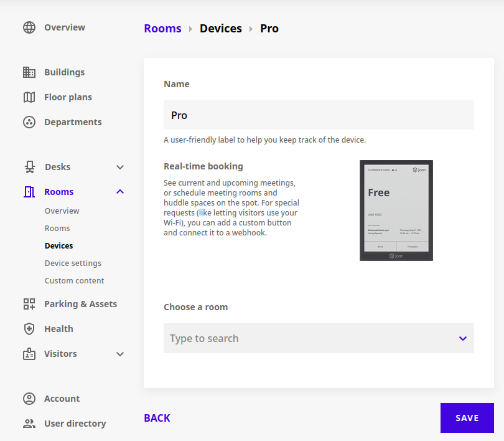504x441 pixels.
Task: Select Rooms sub-item in sidebar
Action: click(57, 229)
